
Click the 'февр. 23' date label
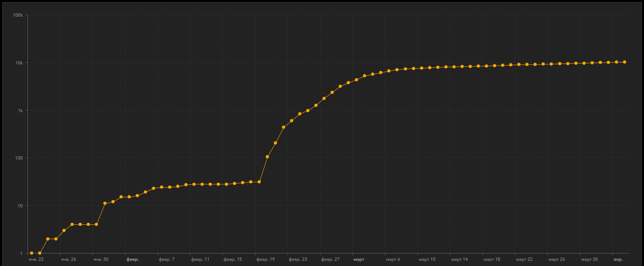click(298, 259)
